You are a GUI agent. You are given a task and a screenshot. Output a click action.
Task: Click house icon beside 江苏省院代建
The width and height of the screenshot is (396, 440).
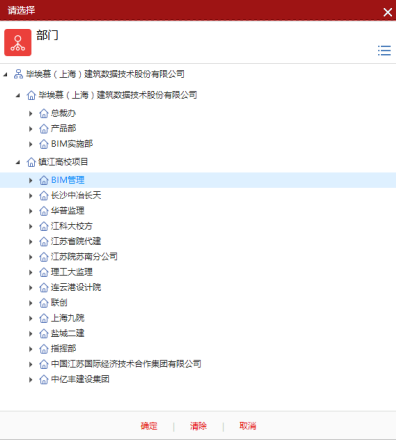coord(44,241)
